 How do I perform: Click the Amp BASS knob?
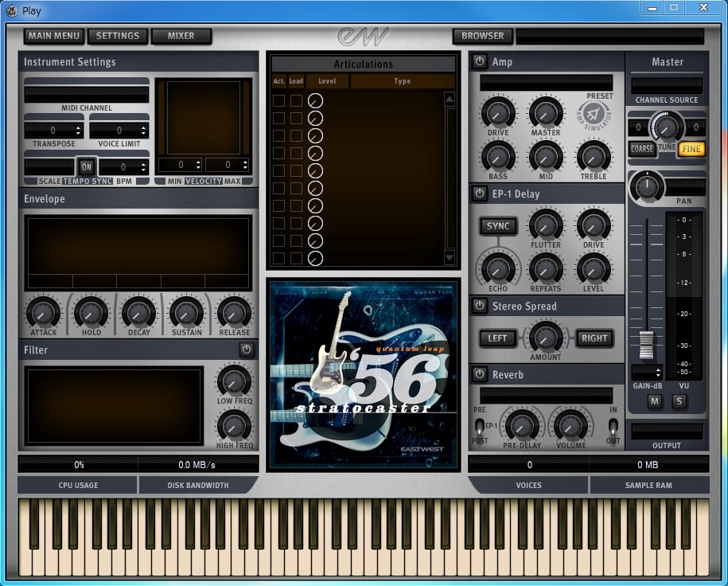click(498, 157)
